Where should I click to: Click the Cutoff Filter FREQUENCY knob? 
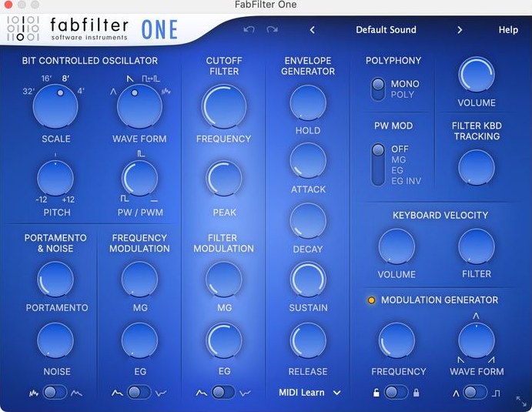pyautogui.click(x=223, y=106)
